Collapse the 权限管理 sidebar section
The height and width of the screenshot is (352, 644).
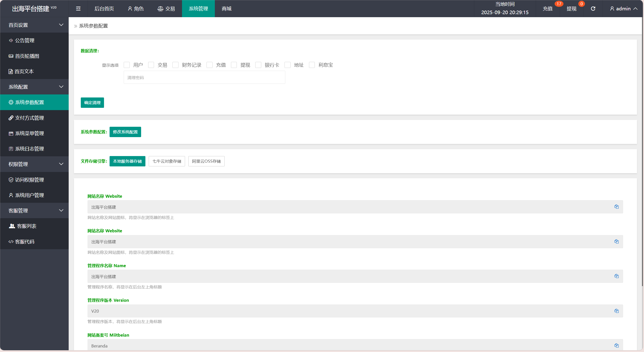click(34, 164)
